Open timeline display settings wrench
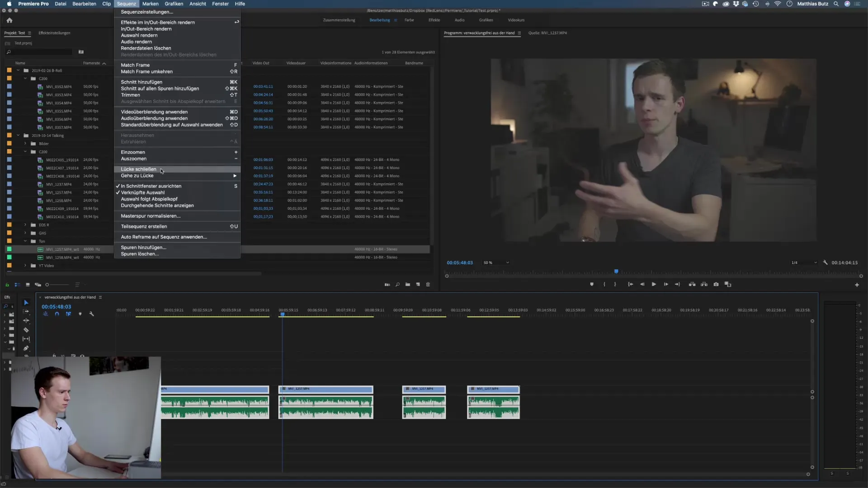 (x=92, y=314)
